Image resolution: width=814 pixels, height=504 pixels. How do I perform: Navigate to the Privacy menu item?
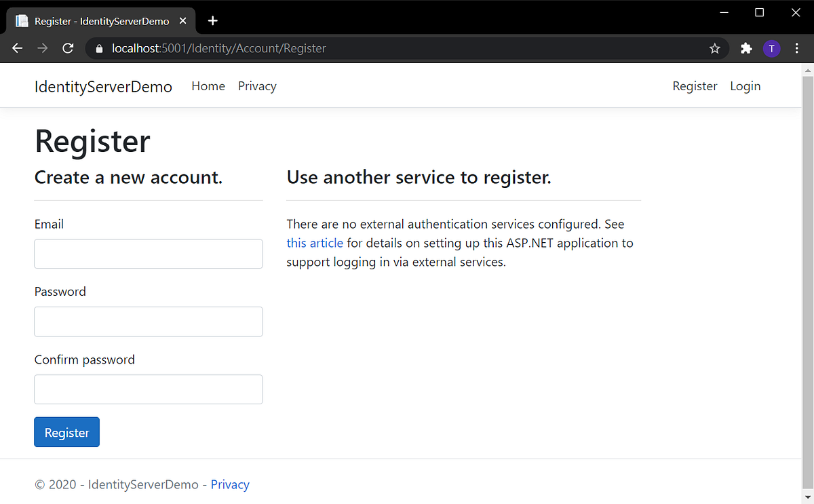click(257, 85)
